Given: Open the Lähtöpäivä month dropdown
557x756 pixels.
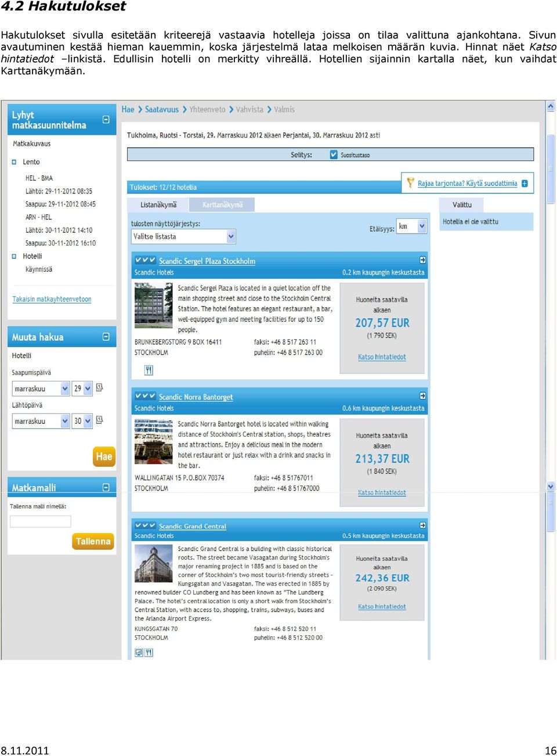Looking at the screenshot, I should [x=41, y=421].
